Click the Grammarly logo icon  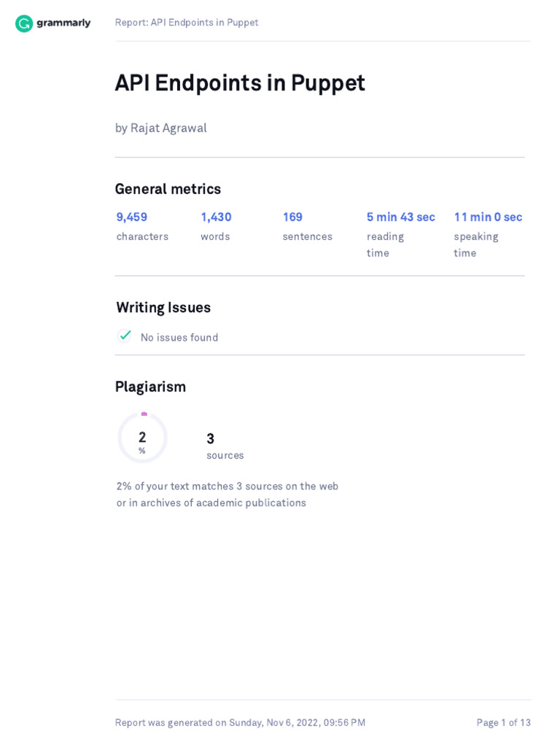(24, 23)
